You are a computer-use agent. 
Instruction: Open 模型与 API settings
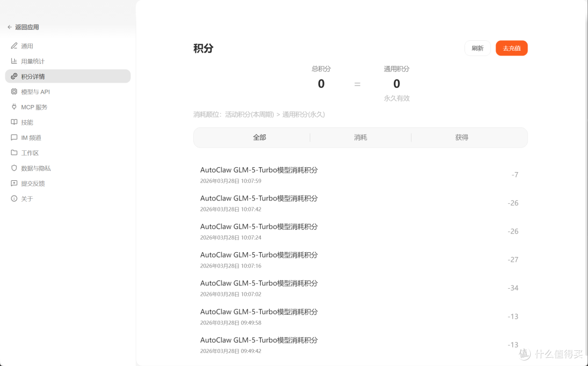[68, 91]
